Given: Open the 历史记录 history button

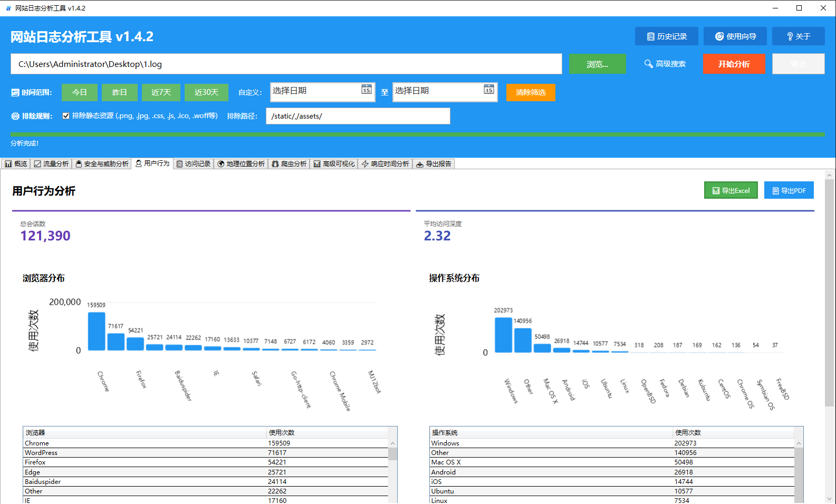Looking at the screenshot, I should (x=666, y=36).
